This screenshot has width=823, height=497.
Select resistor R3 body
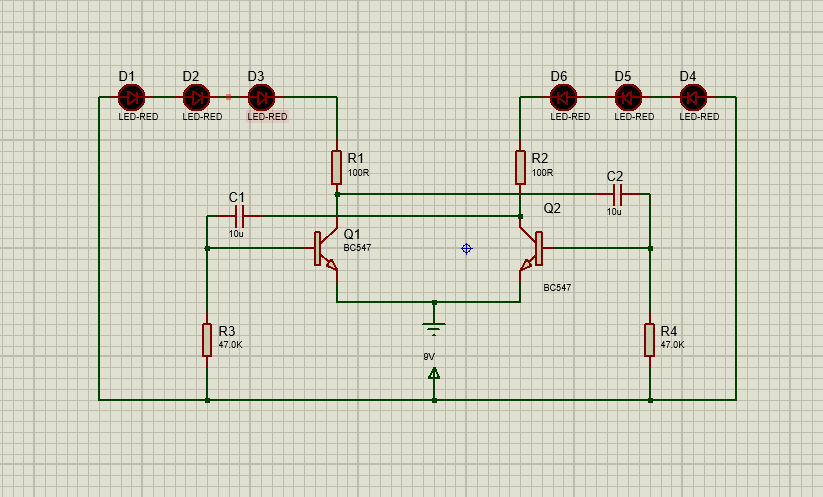pyautogui.click(x=206, y=340)
